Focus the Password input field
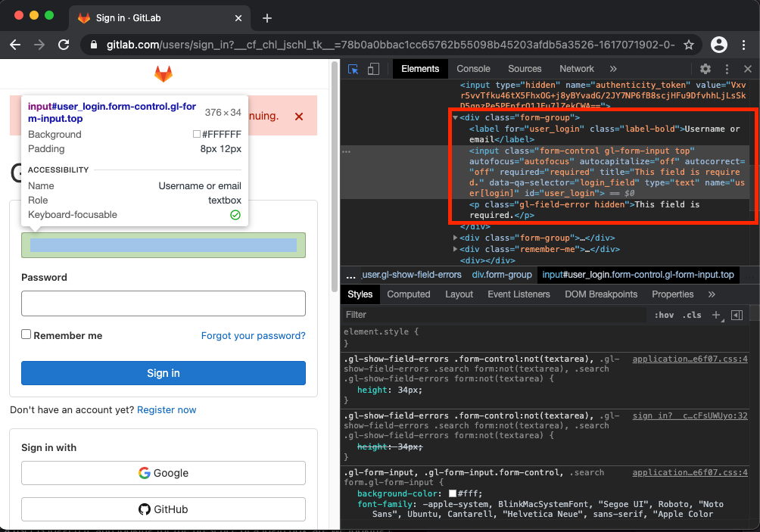The image size is (760, 532). 164,303
